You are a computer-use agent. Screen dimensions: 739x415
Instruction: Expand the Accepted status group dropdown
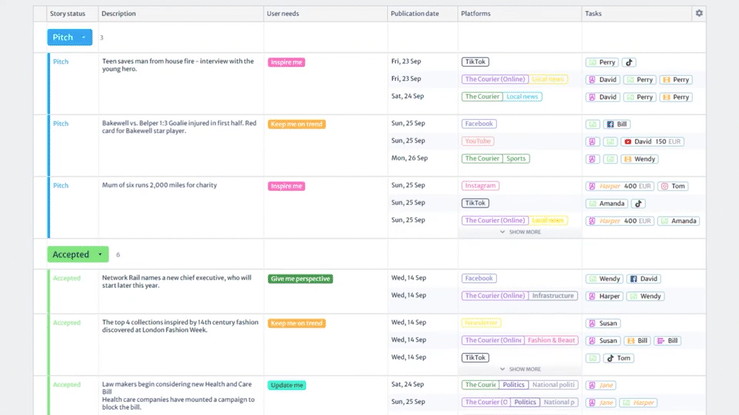(x=100, y=255)
